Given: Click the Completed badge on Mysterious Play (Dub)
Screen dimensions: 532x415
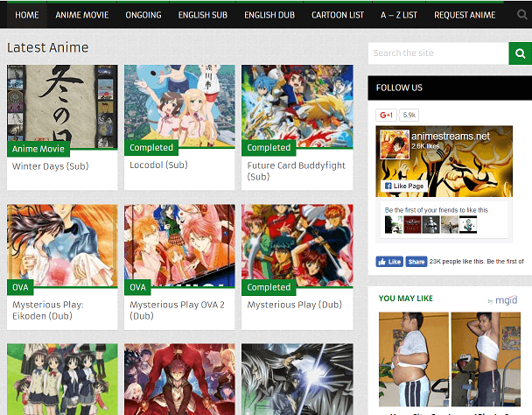Looking at the screenshot, I should tap(269, 287).
